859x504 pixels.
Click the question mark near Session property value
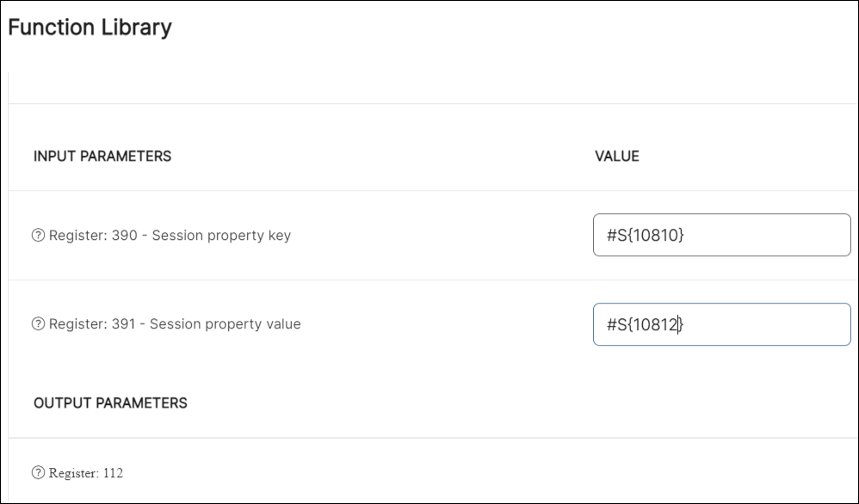(37, 325)
